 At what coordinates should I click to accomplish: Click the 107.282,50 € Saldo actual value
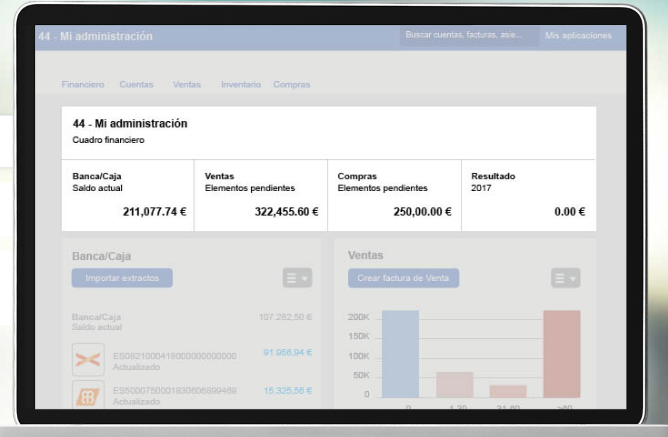(285, 317)
